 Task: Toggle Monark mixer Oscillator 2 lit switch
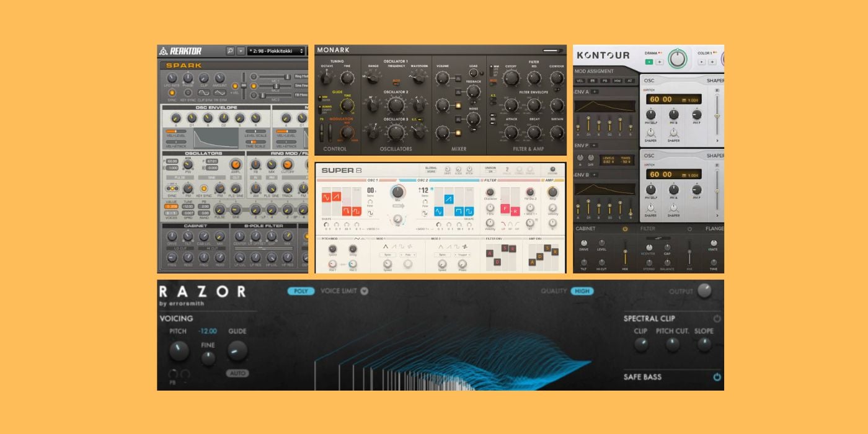click(x=458, y=105)
